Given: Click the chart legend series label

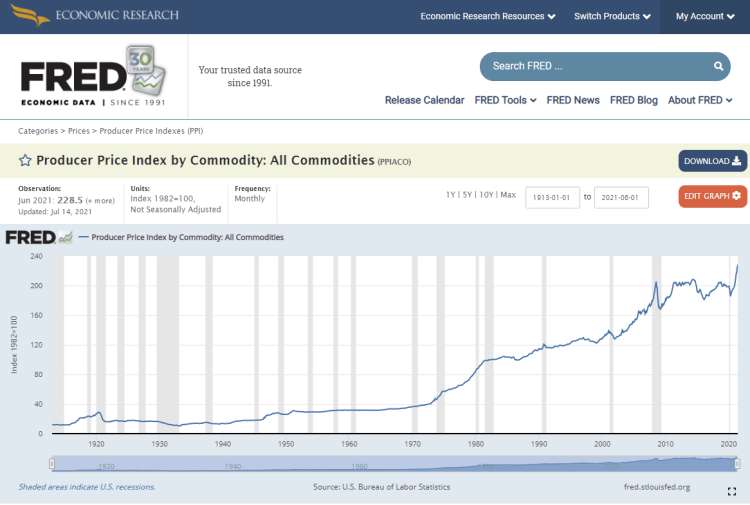Looking at the screenshot, I should (187, 237).
